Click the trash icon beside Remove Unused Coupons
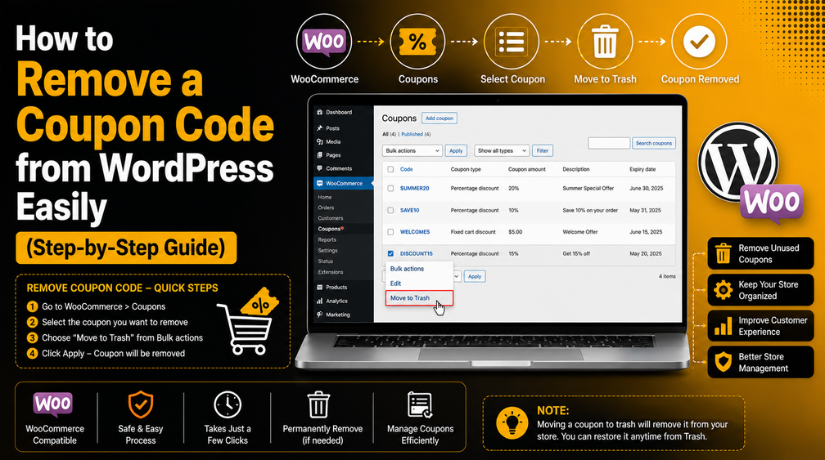The image size is (825, 460). click(723, 254)
